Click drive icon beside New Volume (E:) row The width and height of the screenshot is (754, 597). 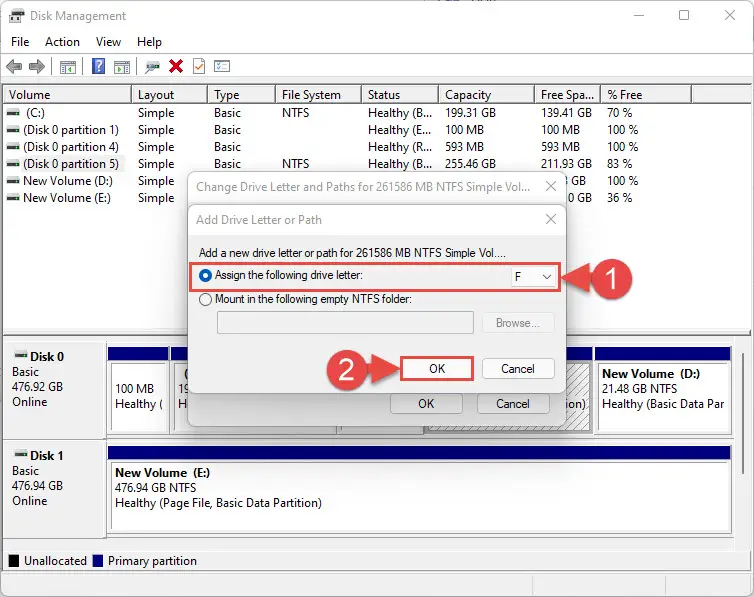13,198
